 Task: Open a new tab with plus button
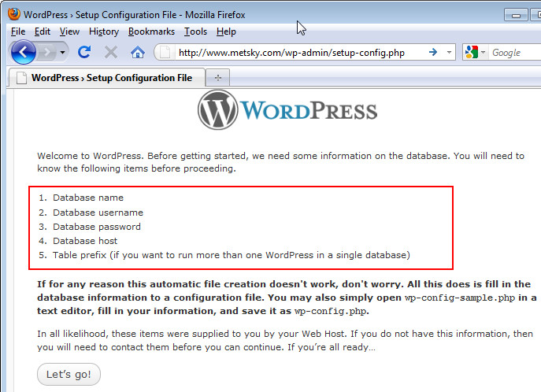[217, 78]
